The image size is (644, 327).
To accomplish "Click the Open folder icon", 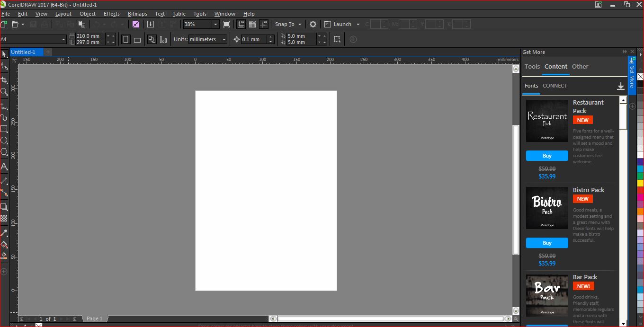I will (x=15, y=24).
